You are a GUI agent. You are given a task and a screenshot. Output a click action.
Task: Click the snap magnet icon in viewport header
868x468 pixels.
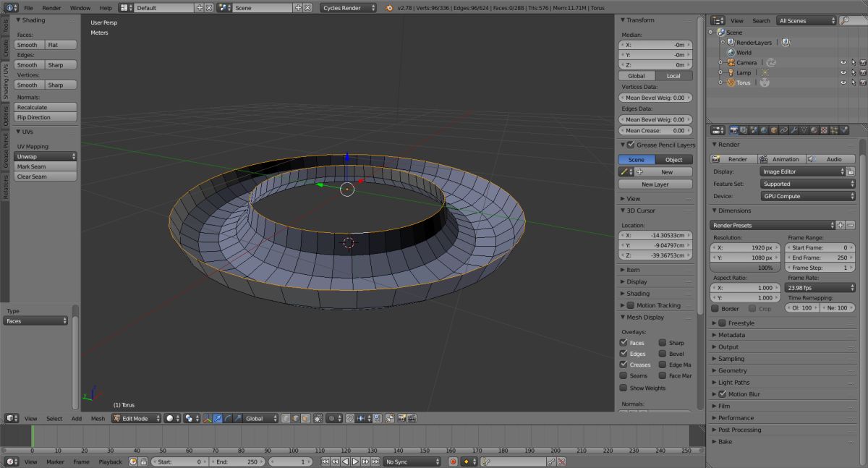350,418
